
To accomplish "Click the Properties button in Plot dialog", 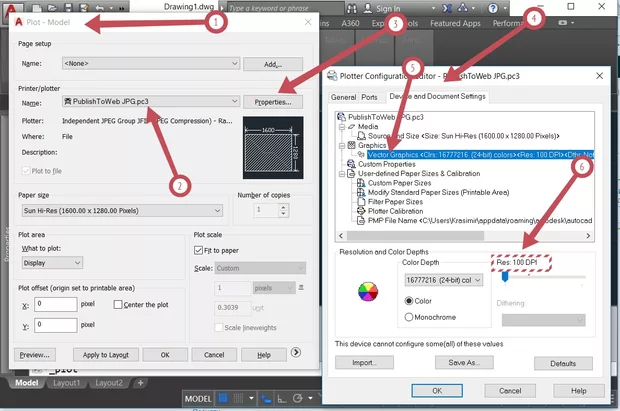I will click(273, 102).
